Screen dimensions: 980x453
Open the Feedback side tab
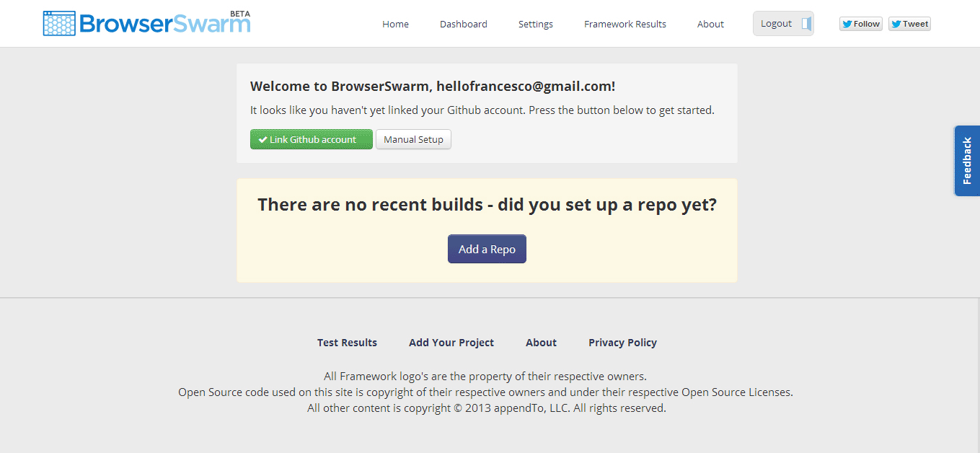(x=967, y=161)
